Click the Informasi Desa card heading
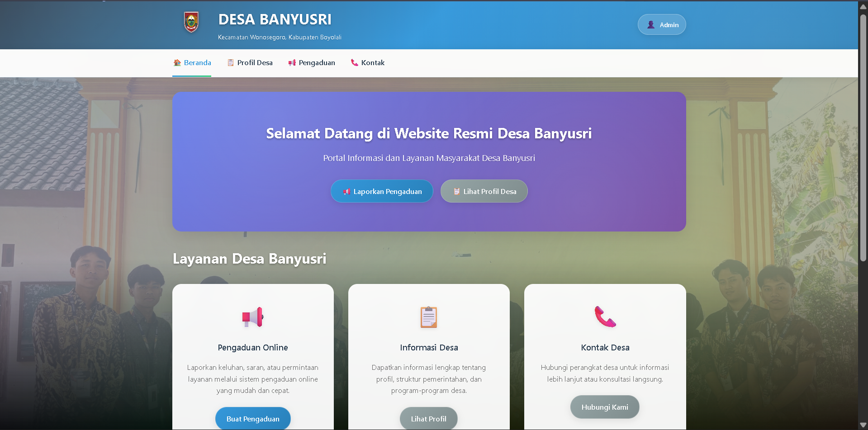 coord(429,347)
